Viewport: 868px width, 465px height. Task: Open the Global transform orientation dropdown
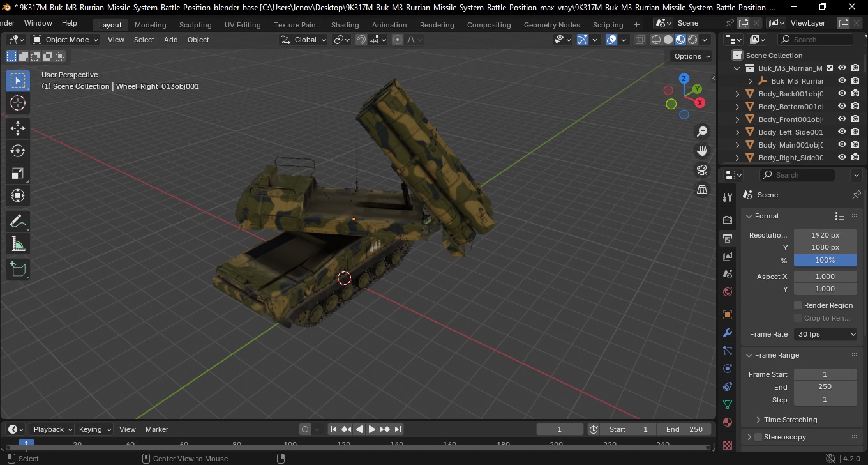point(304,40)
